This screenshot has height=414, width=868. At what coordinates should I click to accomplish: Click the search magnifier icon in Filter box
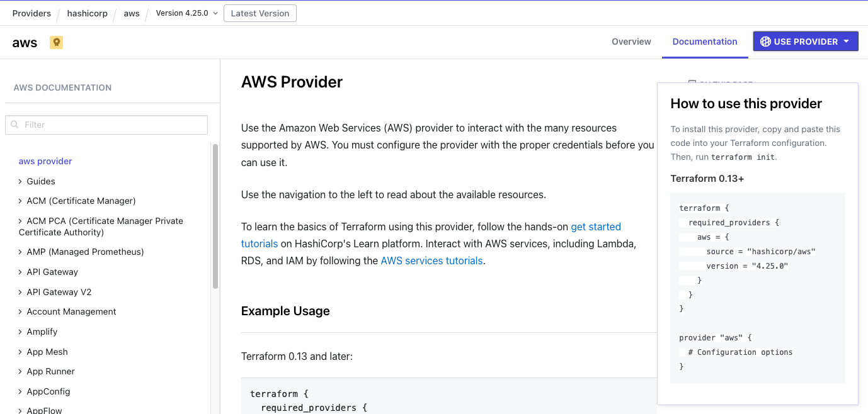pos(15,125)
